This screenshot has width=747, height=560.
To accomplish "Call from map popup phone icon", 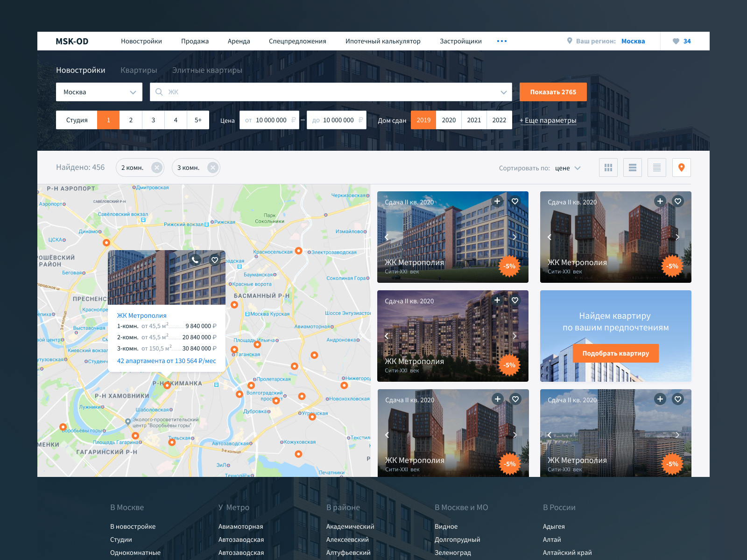I will point(196,260).
